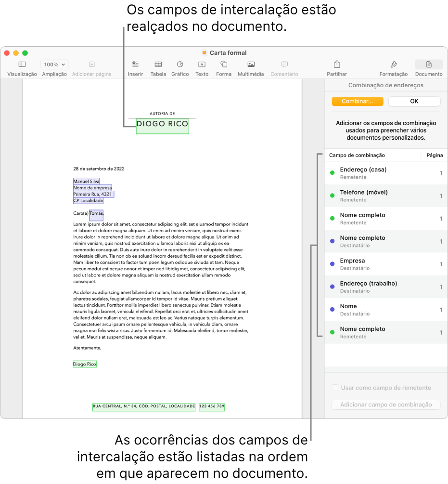The height and width of the screenshot is (484, 448).
Task: Click the purple dot beside Empresa
Action: point(333,264)
